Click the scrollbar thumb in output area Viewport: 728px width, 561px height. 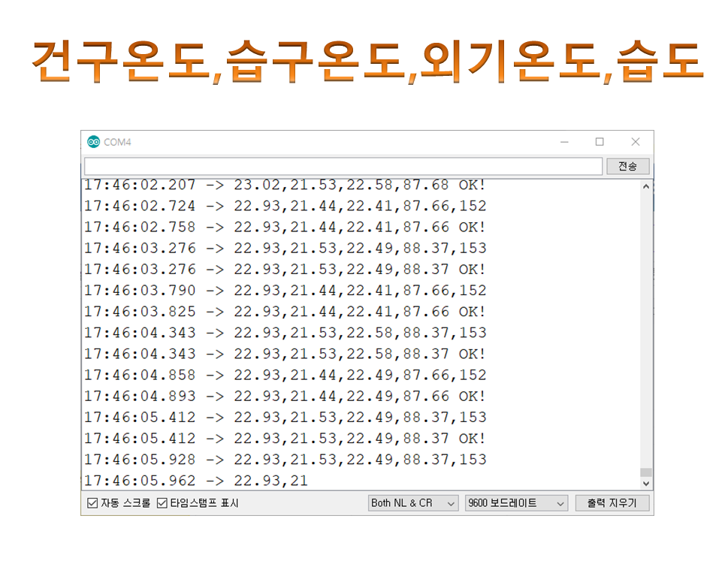646,472
